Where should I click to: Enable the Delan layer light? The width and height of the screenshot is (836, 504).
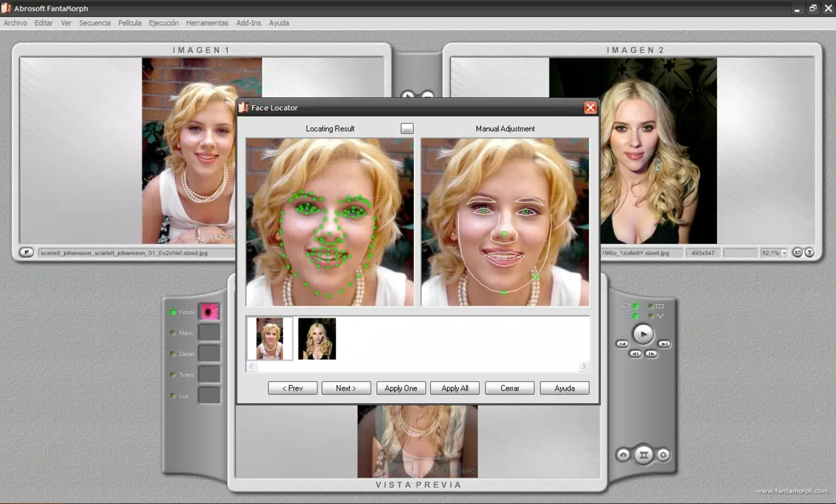click(173, 353)
